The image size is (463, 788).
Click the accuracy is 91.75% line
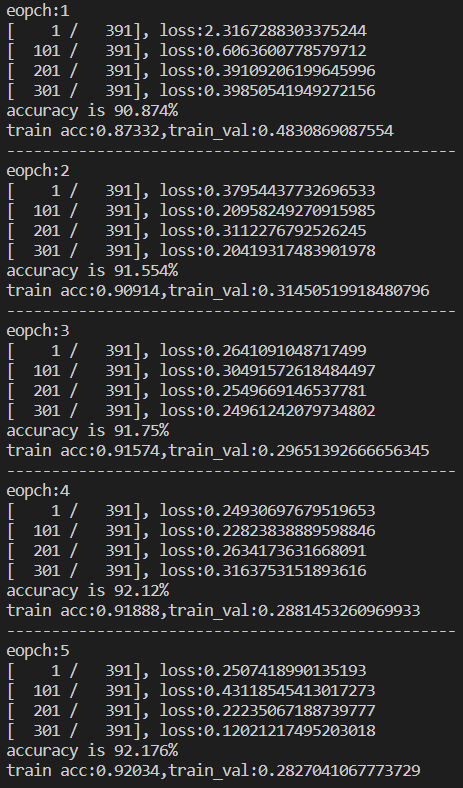pyautogui.click(x=87, y=431)
